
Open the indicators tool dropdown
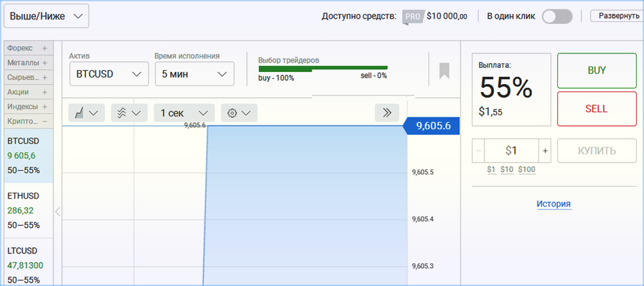(129, 113)
